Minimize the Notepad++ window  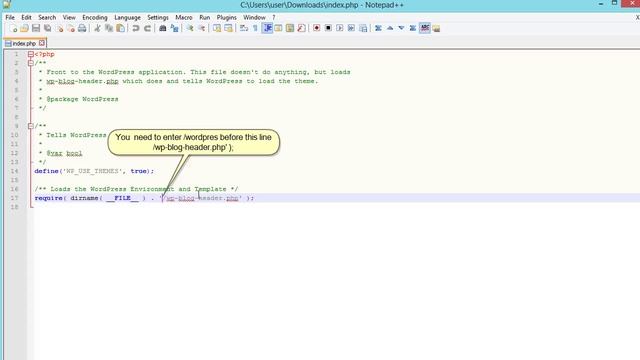point(601,4)
